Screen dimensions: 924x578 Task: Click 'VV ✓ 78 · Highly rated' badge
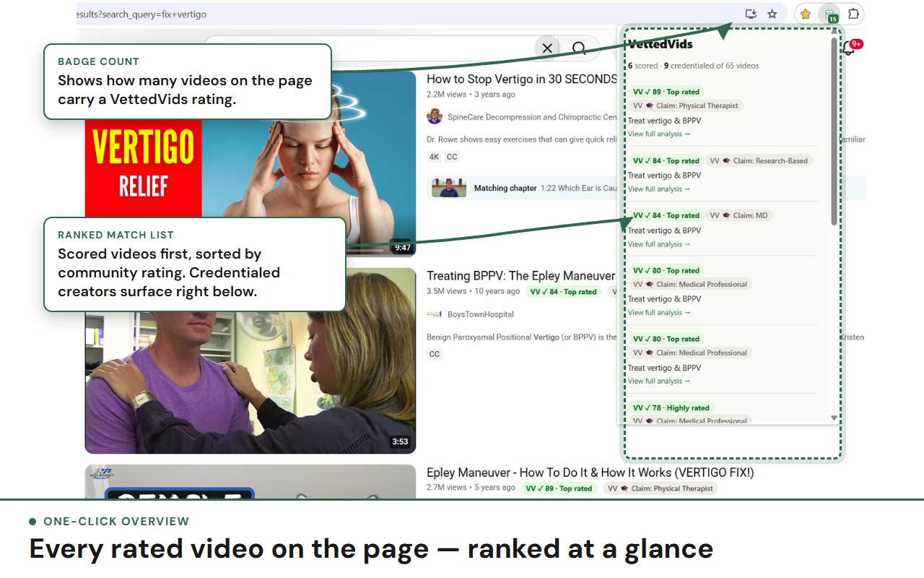(671, 407)
